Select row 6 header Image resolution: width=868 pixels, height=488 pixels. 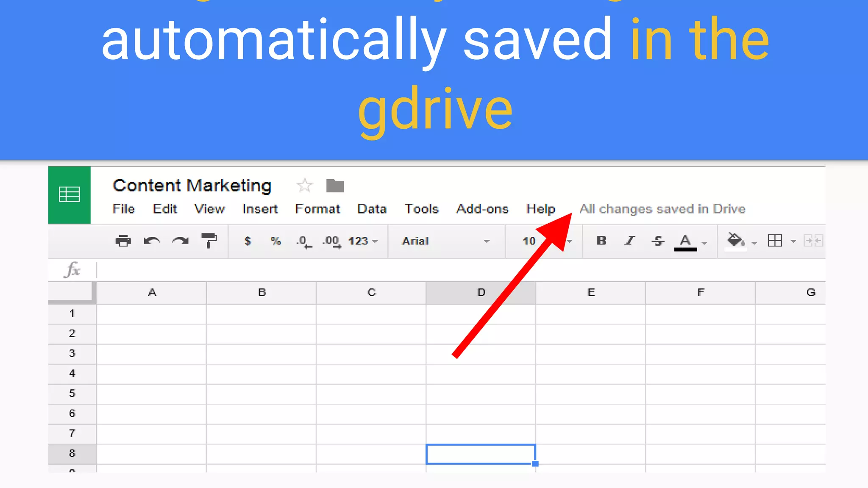72,413
